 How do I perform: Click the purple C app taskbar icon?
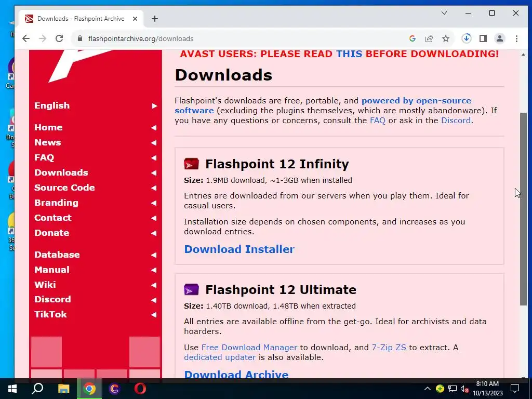tap(115, 389)
